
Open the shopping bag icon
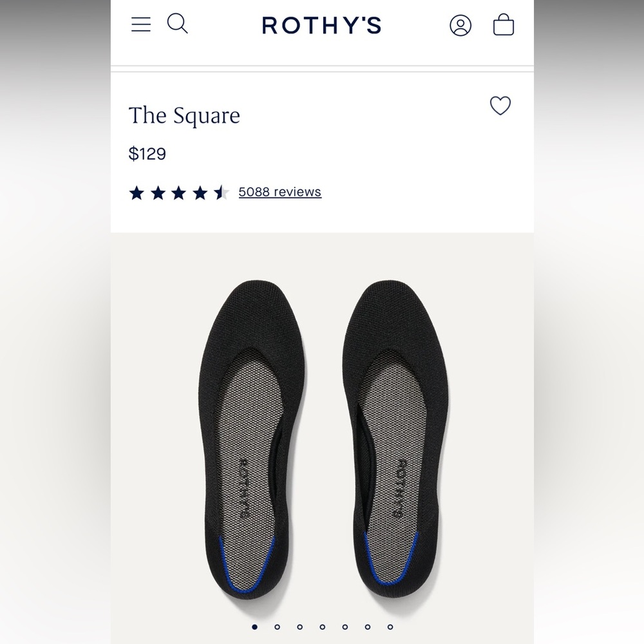pyautogui.click(x=504, y=25)
